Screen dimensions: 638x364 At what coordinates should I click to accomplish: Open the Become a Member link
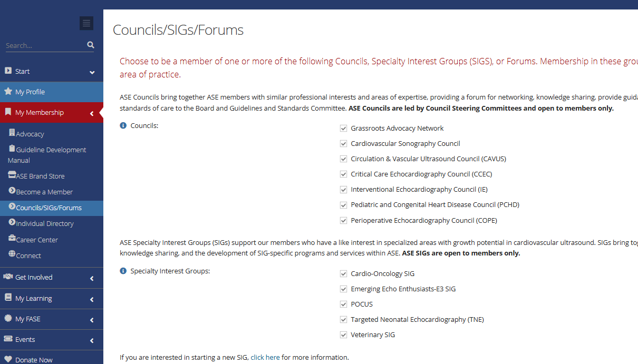coord(44,192)
